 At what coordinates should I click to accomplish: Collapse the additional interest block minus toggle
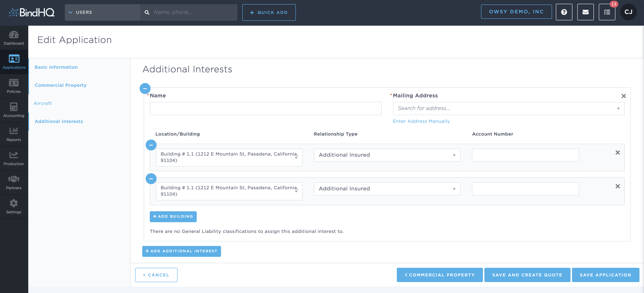(145, 89)
